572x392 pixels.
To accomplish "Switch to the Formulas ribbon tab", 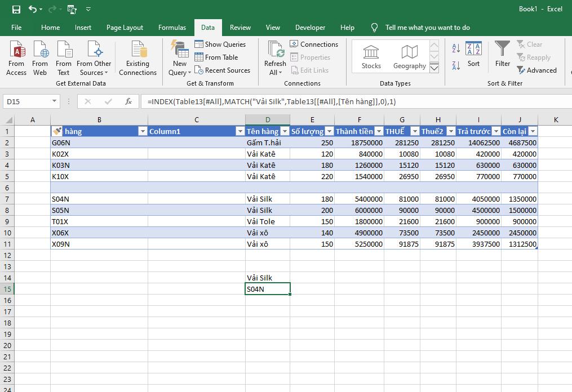I will click(172, 27).
